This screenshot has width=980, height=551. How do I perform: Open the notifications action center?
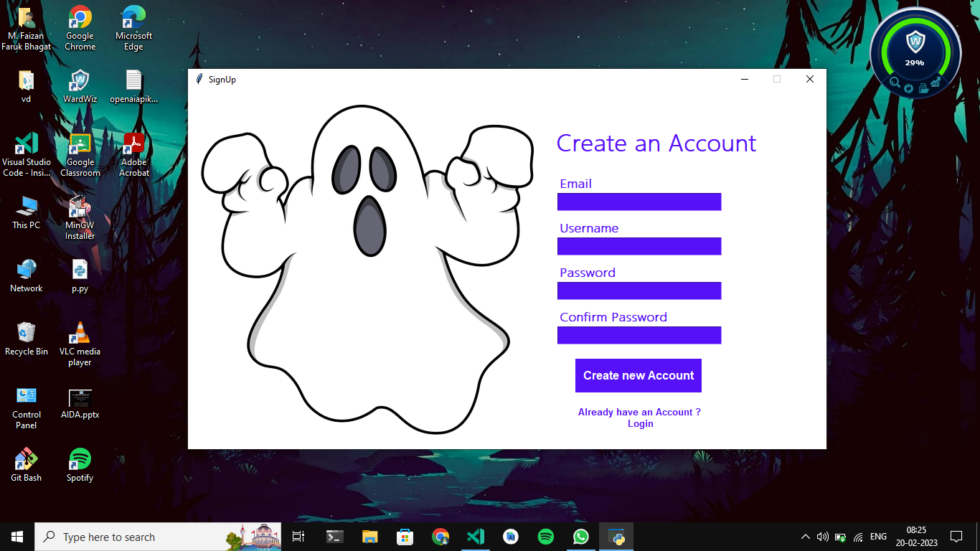pos(956,537)
